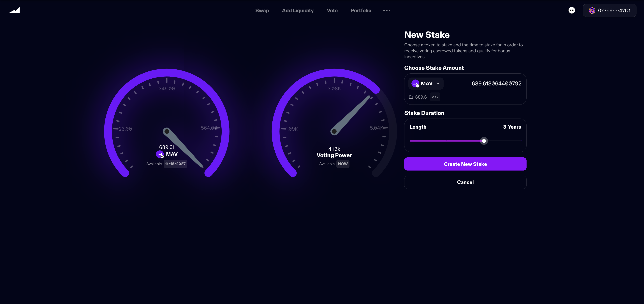Open the Swap page
The image size is (644, 304).
click(x=262, y=10)
